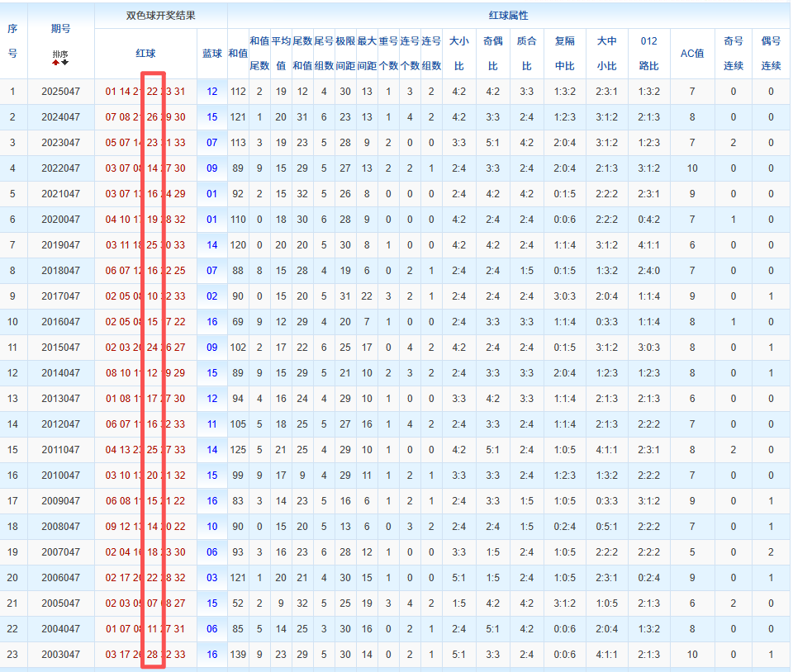
Task: Click the AC值 column header
Action: [x=691, y=53]
